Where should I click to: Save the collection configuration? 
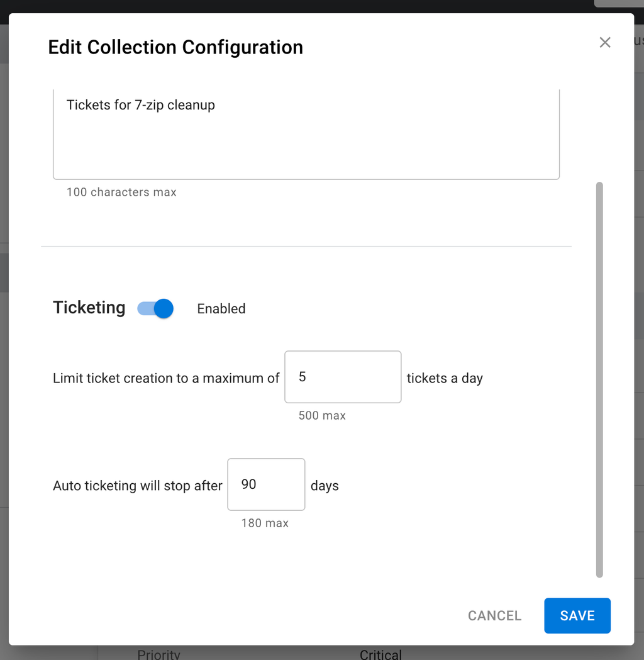[x=577, y=615]
